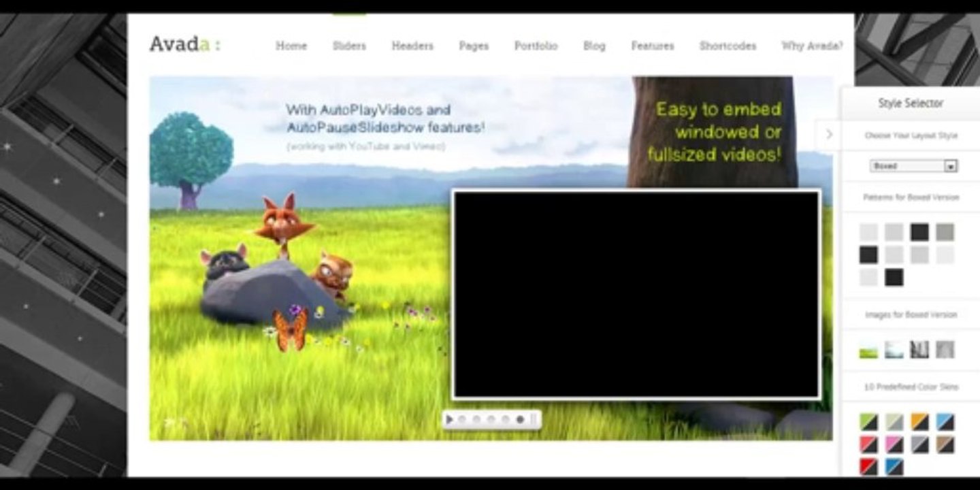Collapse the Style Selector panel with the arrow
Screen dimensions: 980x490
coord(829,135)
